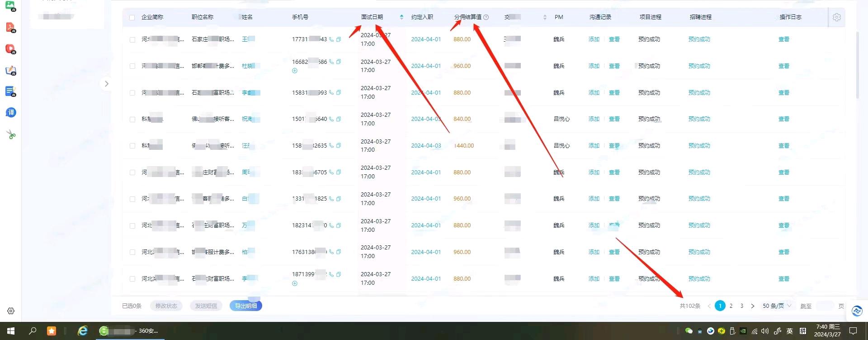Open Windows Start menu
Image resolution: width=868 pixels, height=340 pixels.
point(11,331)
